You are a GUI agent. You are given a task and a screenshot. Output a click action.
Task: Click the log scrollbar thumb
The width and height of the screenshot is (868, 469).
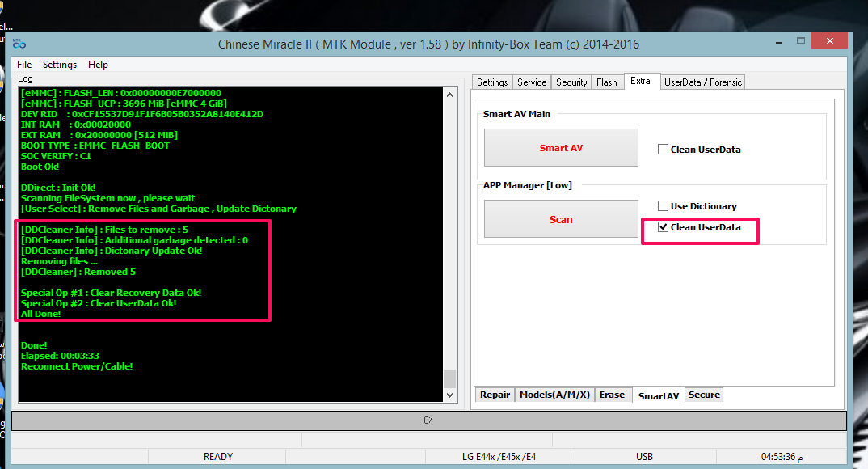[x=449, y=378]
